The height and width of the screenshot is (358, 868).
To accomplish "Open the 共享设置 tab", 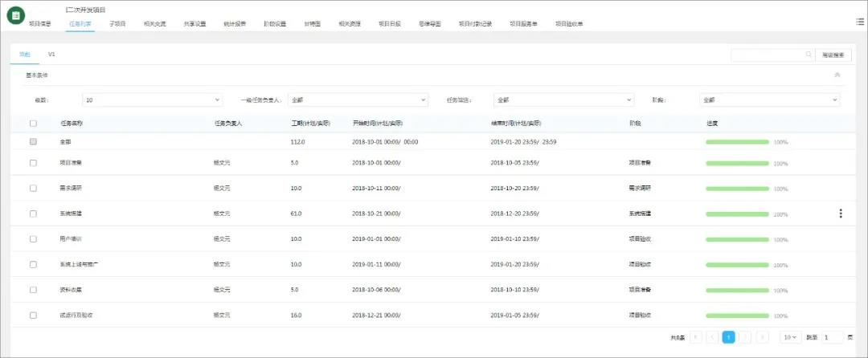I will pyautogui.click(x=194, y=24).
